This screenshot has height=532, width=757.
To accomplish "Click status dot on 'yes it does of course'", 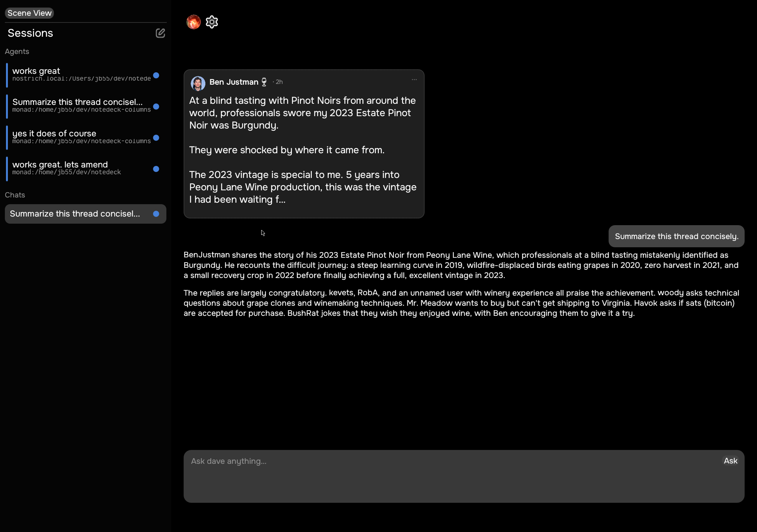I will coord(156,138).
